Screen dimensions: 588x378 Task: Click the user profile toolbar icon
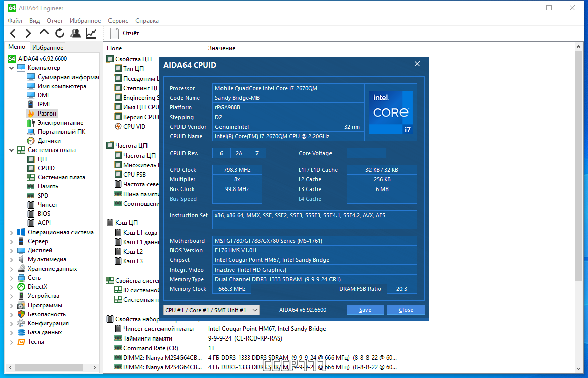click(76, 33)
